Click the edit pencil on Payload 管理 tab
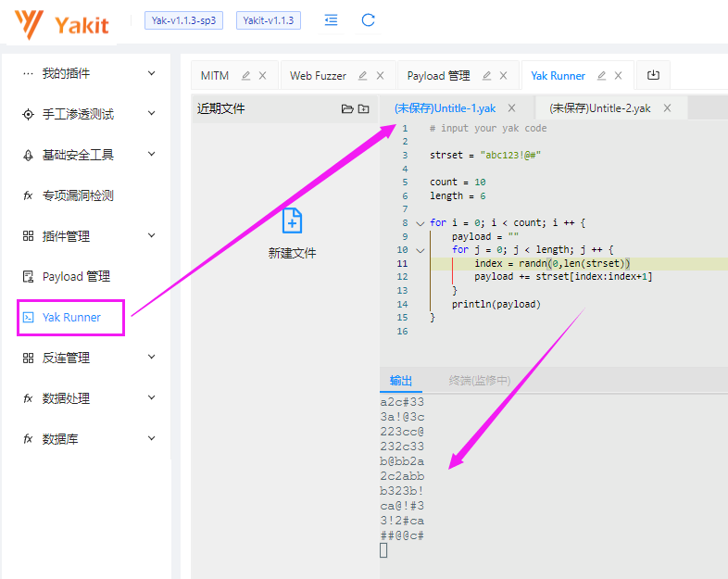728x579 pixels. click(486, 75)
